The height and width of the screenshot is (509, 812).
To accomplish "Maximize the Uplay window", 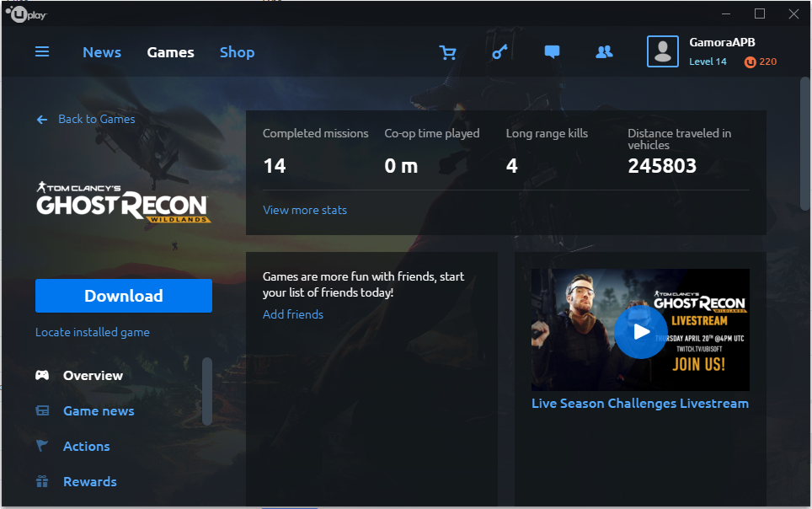I will (760, 14).
